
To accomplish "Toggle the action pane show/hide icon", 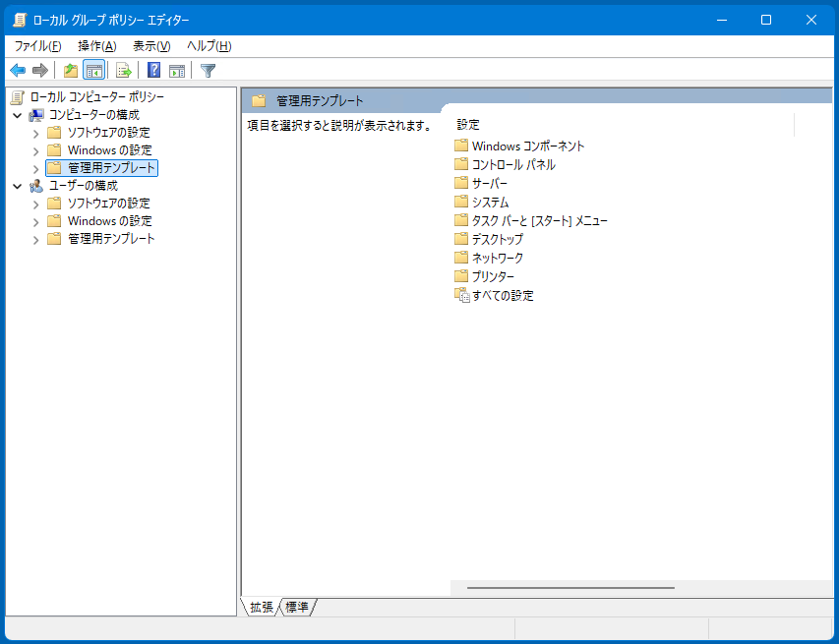I will pyautogui.click(x=177, y=70).
